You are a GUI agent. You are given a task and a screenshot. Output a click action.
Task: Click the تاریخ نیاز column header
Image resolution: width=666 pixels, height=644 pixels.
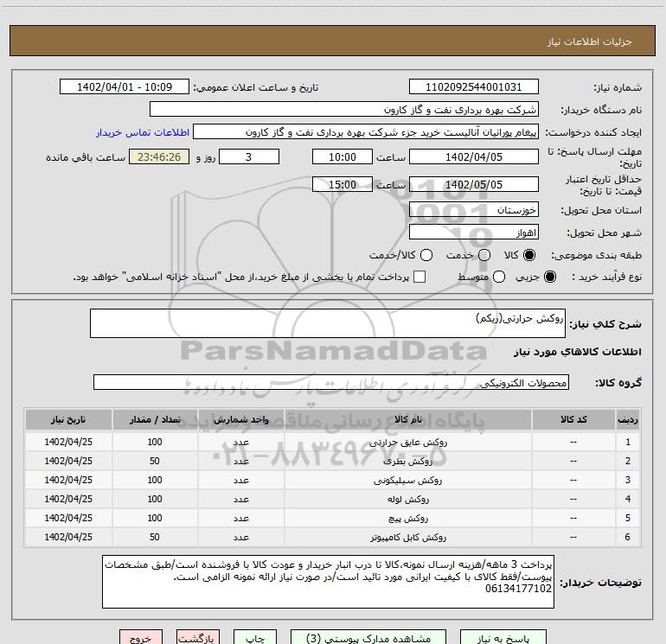68,419
